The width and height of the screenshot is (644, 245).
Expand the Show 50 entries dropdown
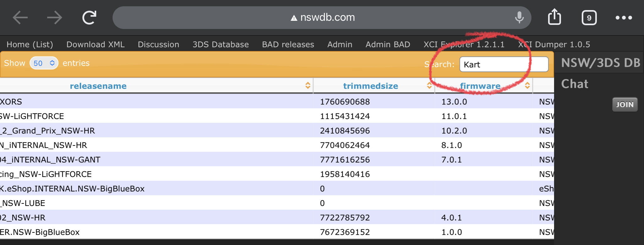(44, 63)
